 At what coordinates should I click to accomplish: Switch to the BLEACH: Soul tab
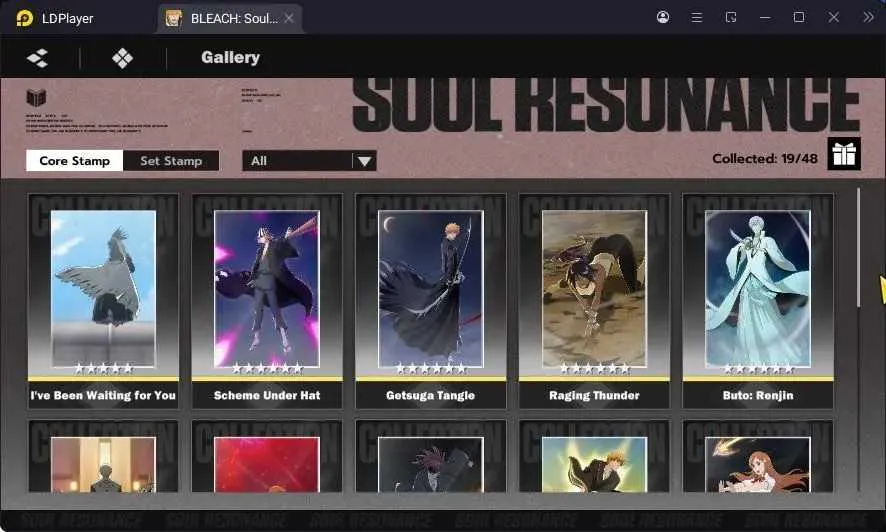point(230,19)
